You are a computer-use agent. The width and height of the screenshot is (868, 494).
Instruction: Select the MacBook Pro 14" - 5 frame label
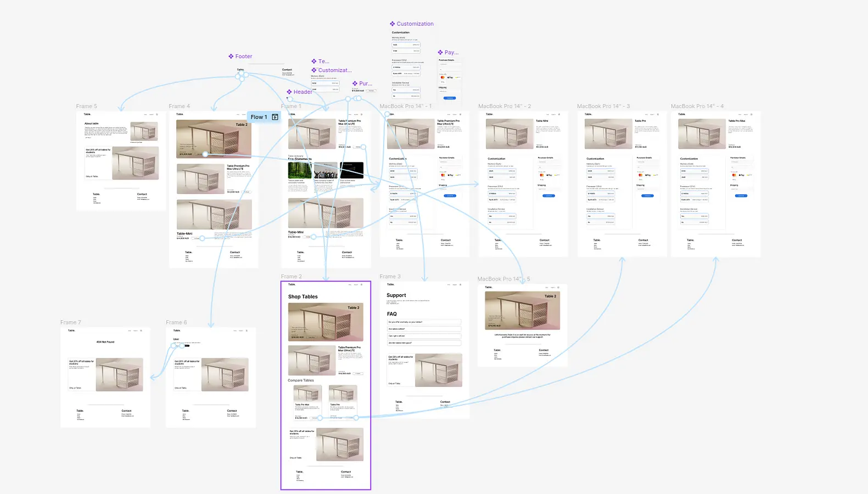point(503,279)
